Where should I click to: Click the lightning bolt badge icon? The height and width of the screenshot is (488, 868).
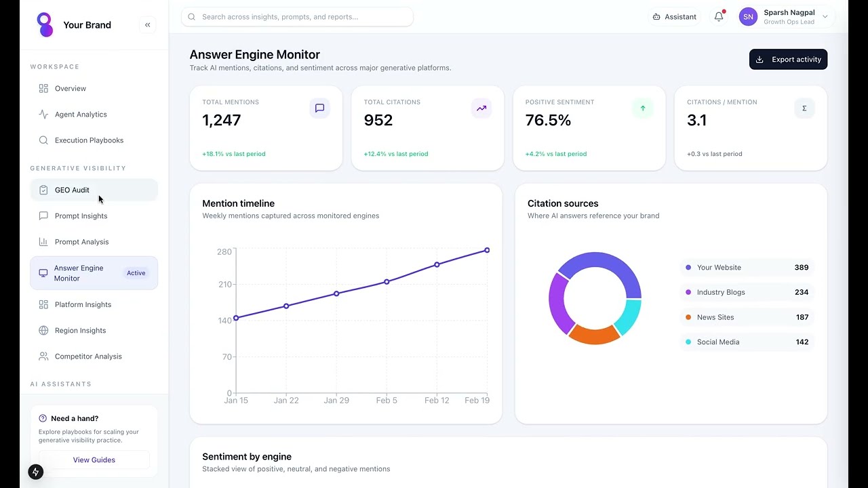(36, 472)
